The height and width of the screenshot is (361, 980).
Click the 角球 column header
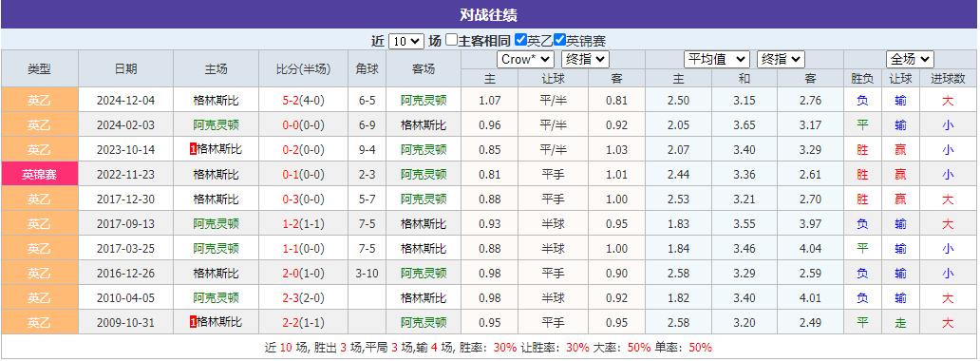pyautogui.click(x=367, y=68)
